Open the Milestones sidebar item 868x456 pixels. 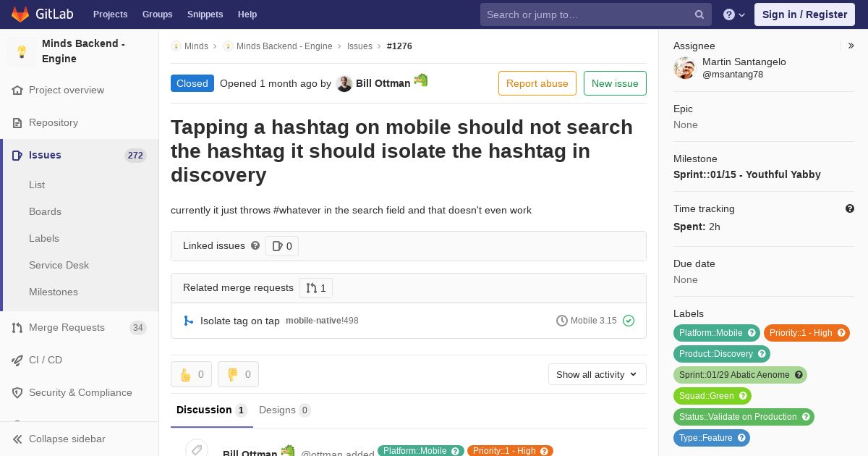[54, 292]
